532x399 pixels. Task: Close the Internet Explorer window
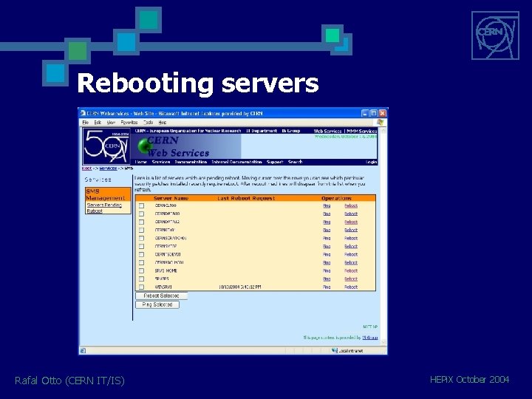point(383,113)
